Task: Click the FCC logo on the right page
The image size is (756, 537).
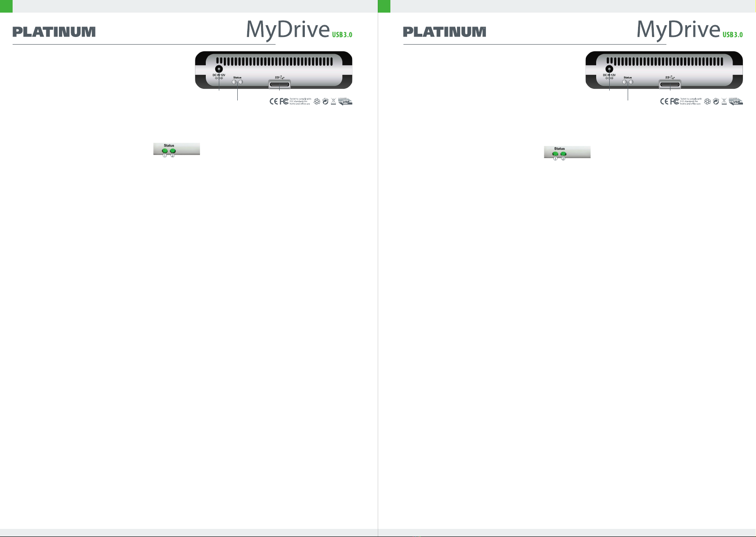Action: pos(675,101)
